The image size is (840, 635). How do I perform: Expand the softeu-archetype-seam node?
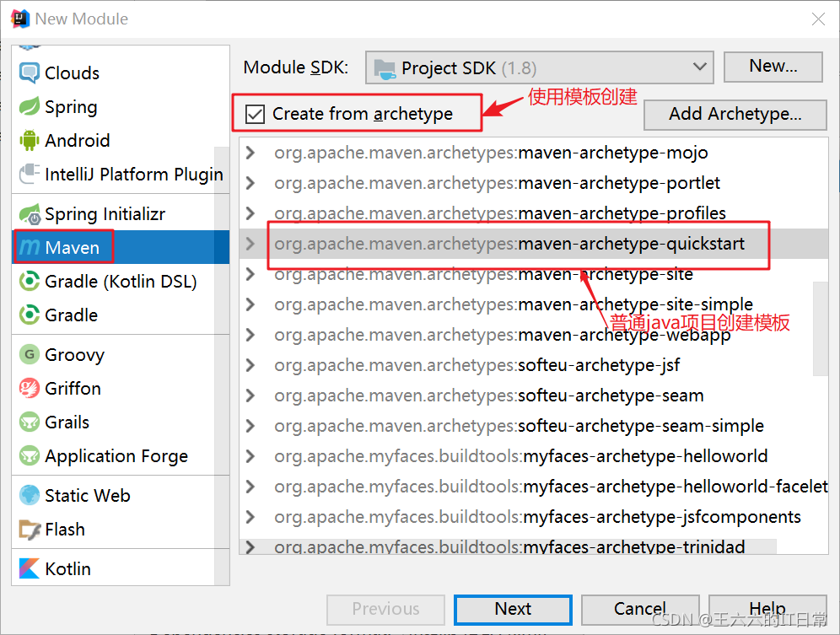[250, 396]
